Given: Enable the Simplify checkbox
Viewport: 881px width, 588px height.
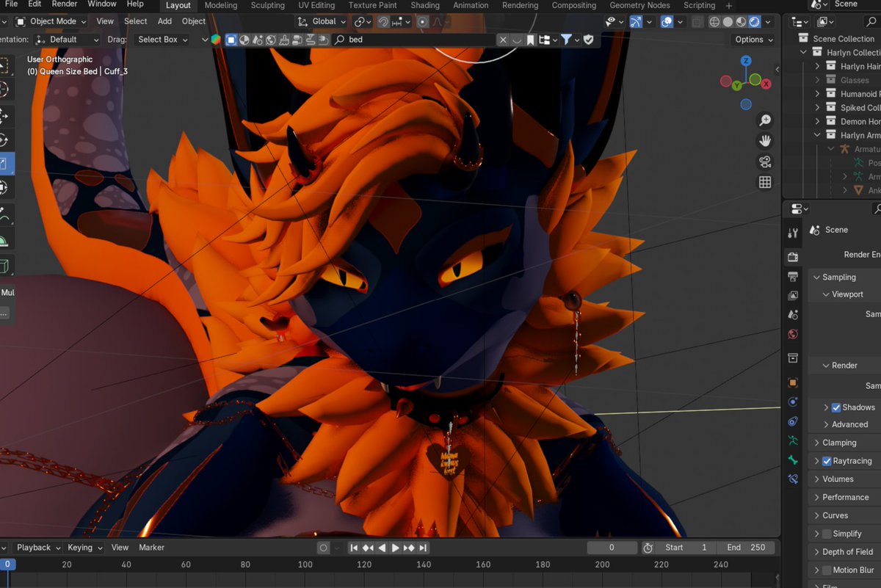Looking at the screenshot, I should point(827,534).
